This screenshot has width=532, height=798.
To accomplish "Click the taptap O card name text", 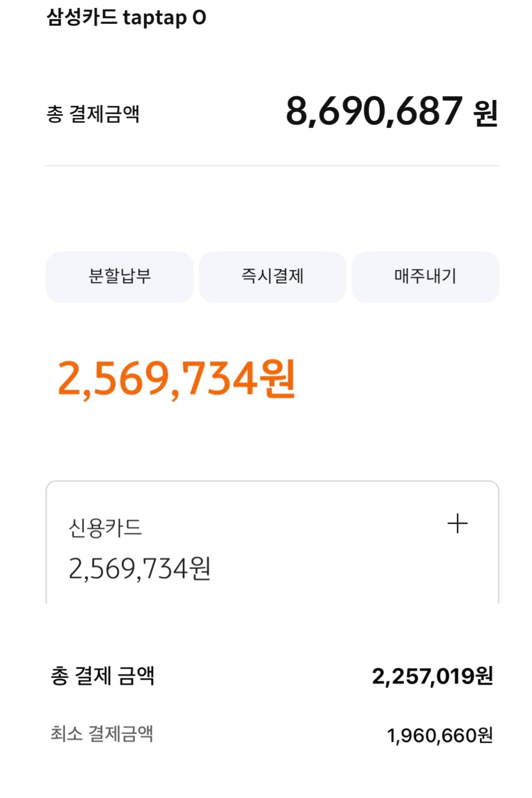I will pyautogui.click(x=164, y=18).
